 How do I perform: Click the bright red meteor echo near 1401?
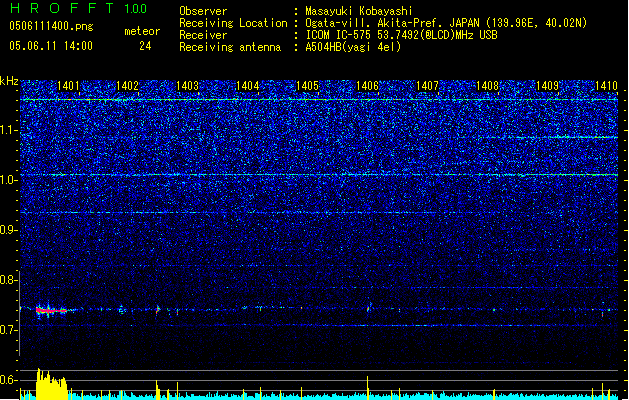coord(51,310)
